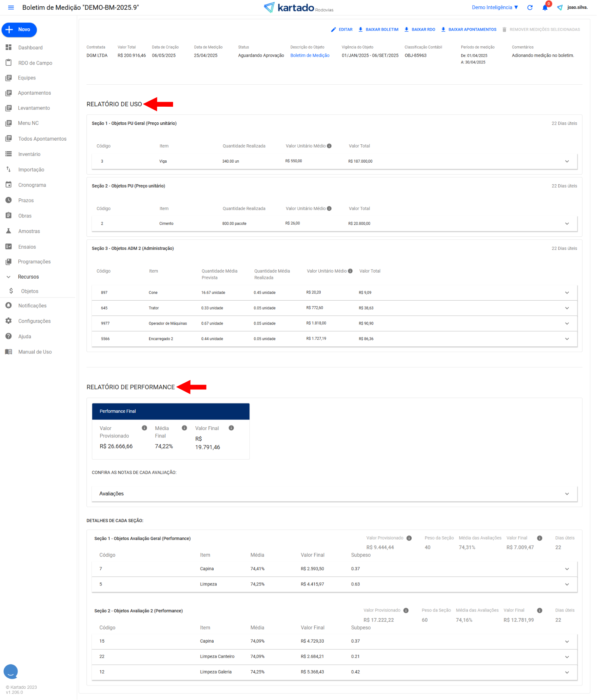Go to Cronograma menu item
The width and height of the screenshot is (597, 700).
point(32,185)
